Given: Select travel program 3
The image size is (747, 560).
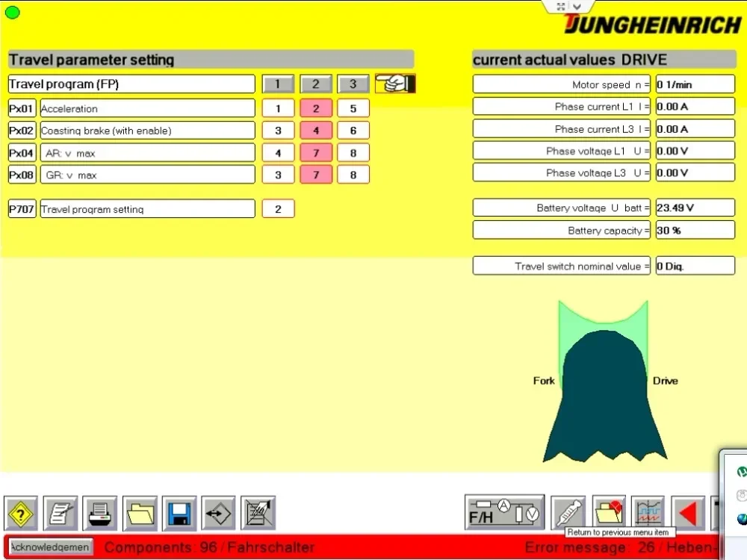Looking at the screenshot, I should tap(353, 84).
